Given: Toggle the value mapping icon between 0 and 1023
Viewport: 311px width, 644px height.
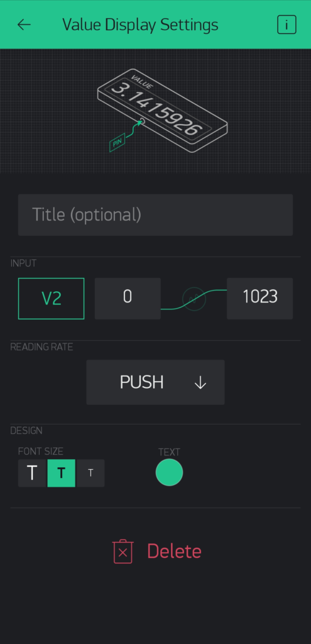Looking at the screenshot, I should (194, 299).
